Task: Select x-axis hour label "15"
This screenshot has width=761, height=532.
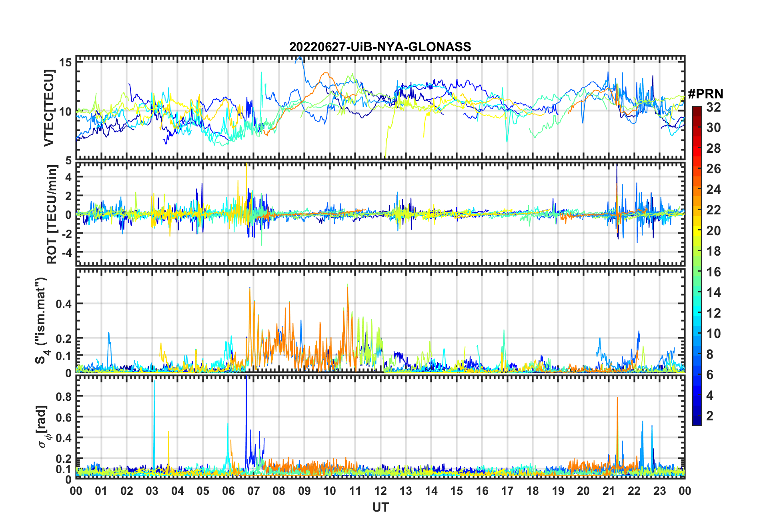Action: (457, 491)
